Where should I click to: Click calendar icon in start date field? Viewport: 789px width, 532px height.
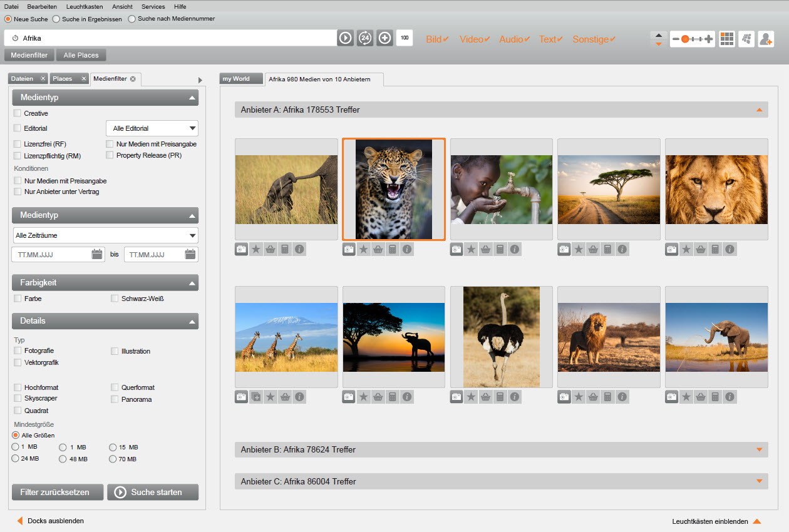tap(97, 254)
